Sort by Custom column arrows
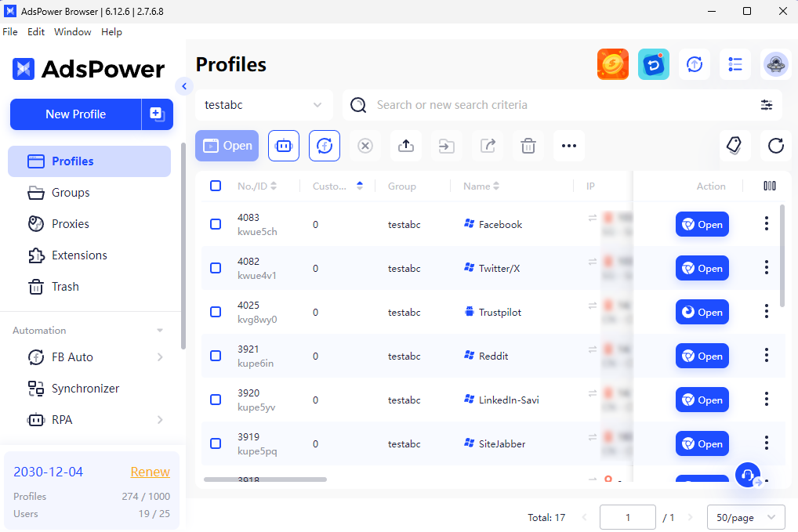This screenshot has height=532, width=798. tap(360, 186)
